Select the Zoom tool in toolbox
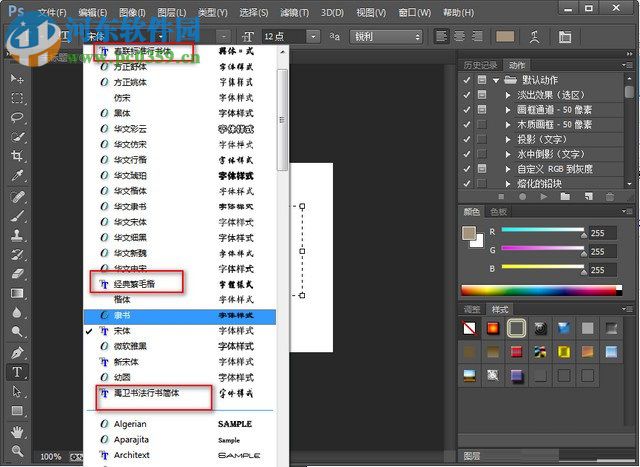 (17, 450)
